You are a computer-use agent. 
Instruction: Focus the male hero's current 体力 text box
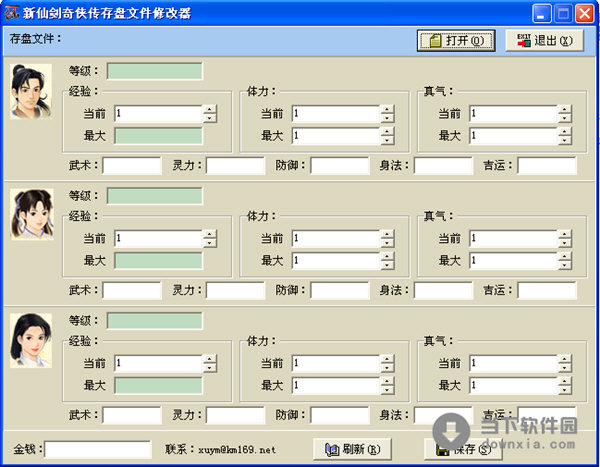click(x=336, y=114)
